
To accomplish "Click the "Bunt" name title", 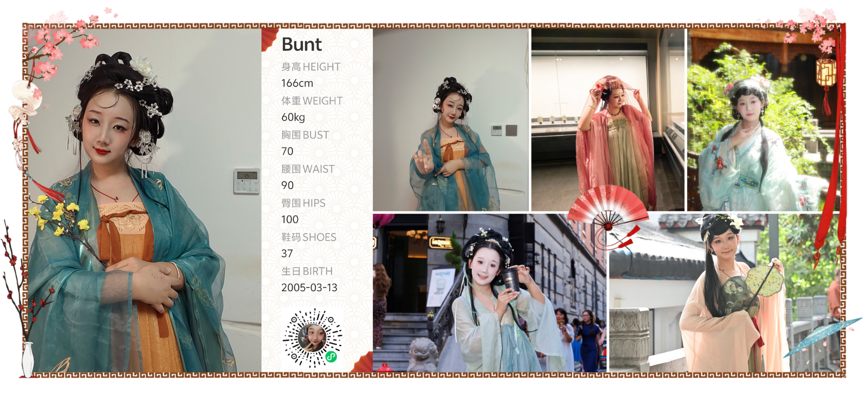I will click(302, 44).
